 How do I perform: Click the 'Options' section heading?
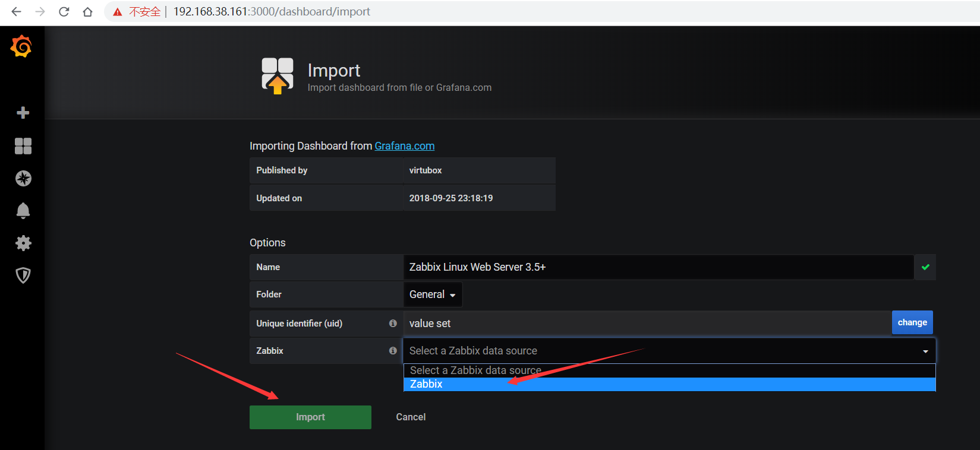pos(267,243)
